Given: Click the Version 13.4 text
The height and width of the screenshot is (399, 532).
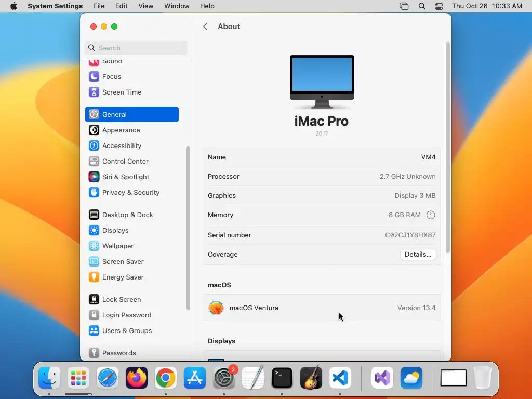Looking at the screenshot, I should 416,308.
